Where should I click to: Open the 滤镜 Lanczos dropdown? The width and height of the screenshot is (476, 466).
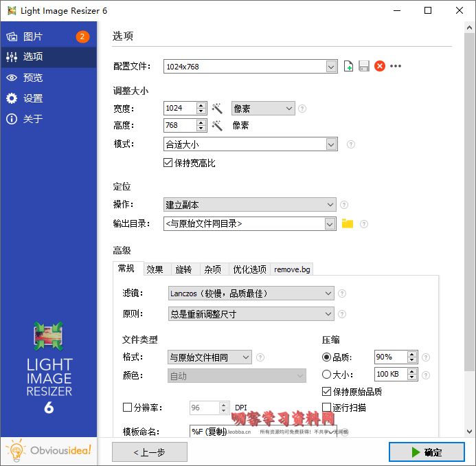[x=328, y=293]
